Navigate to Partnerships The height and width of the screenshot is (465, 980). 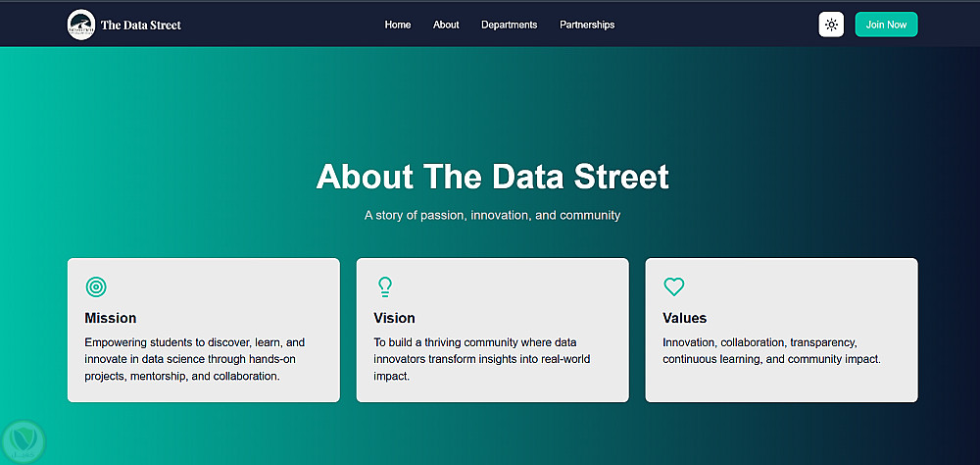[x=587, y=25]
